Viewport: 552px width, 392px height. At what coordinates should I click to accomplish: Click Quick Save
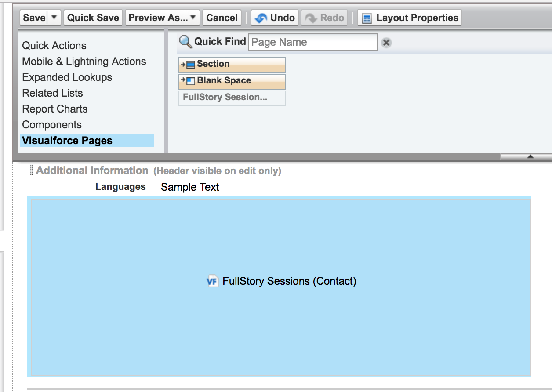pos(93,18)
